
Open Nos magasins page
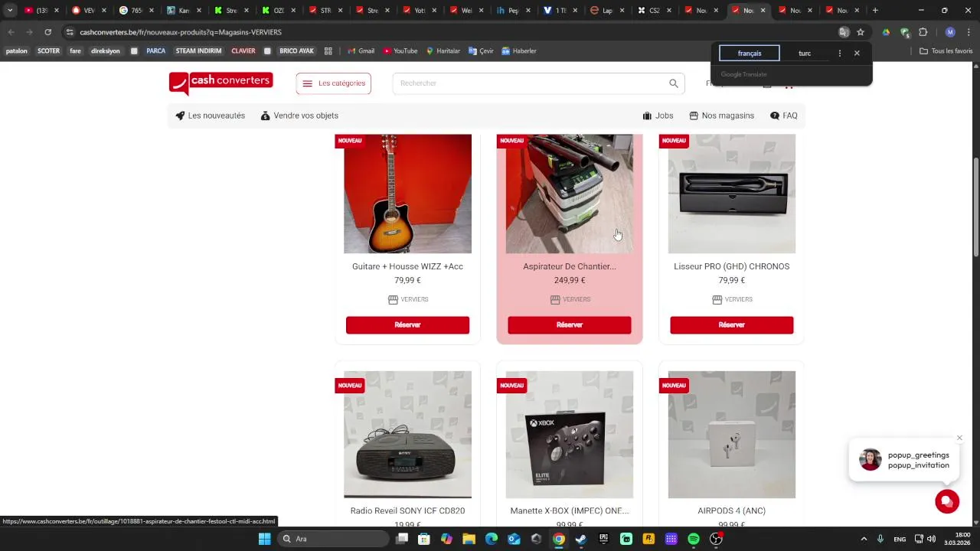[721, 116]
